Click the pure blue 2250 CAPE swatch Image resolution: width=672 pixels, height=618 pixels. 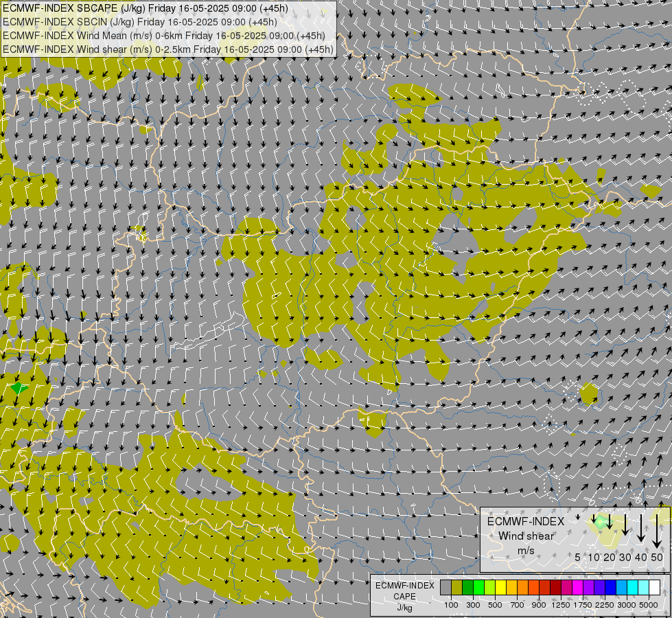click(611, 587)
